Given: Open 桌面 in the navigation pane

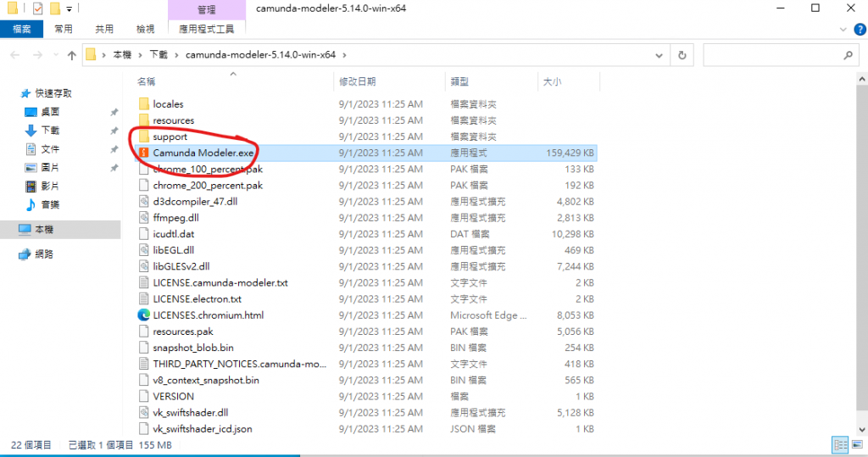Looking at the screenshot, I should click(x=50, y=112).
